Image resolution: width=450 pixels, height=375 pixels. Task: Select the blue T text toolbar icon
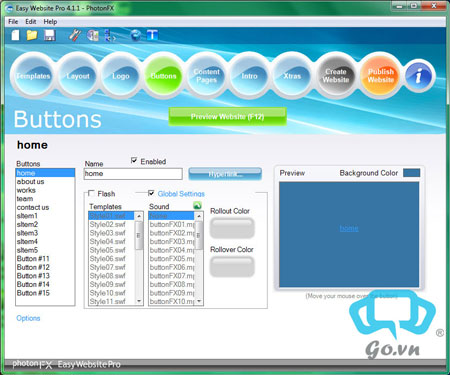152,35
